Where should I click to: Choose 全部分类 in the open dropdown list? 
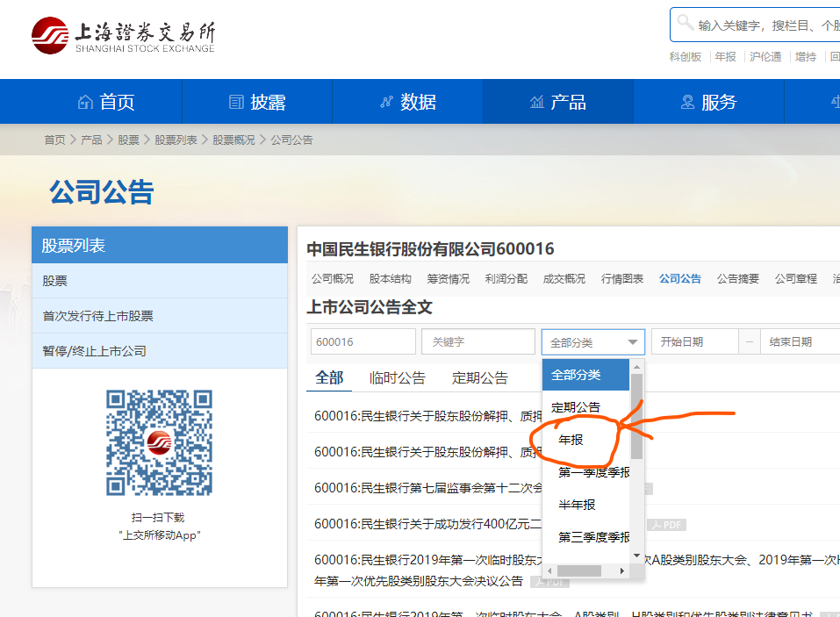click(x=586, y=375)
